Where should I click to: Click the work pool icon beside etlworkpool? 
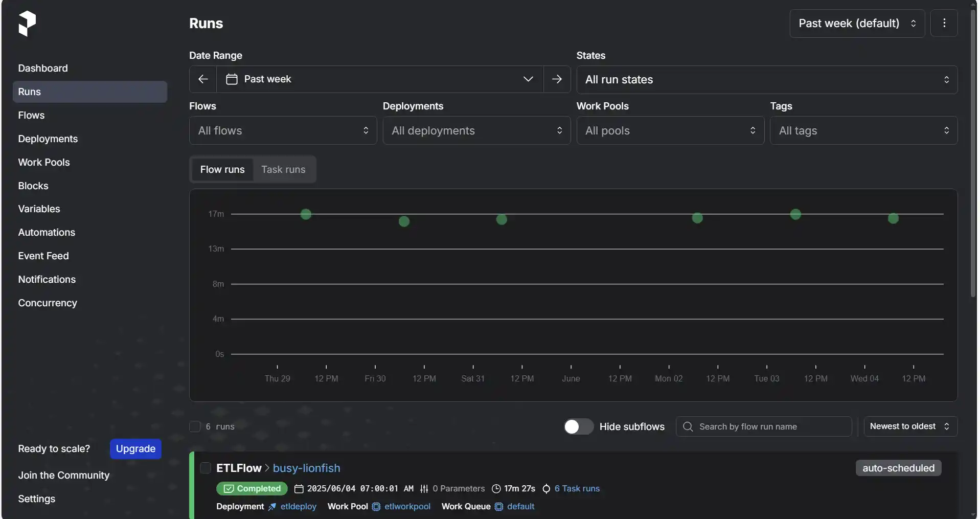[x=376, y=506]
